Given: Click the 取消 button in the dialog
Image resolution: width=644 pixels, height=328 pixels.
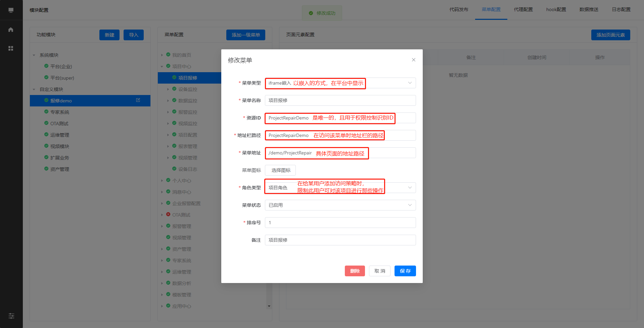Looking at the screenshot, I should click(380, 271).
